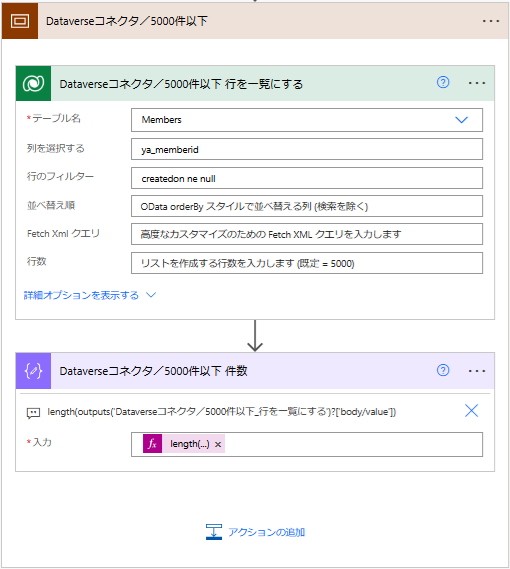Click the 並べ替え順 input field
The width and height of the screenshot is (510, 569).
[307, 206]
